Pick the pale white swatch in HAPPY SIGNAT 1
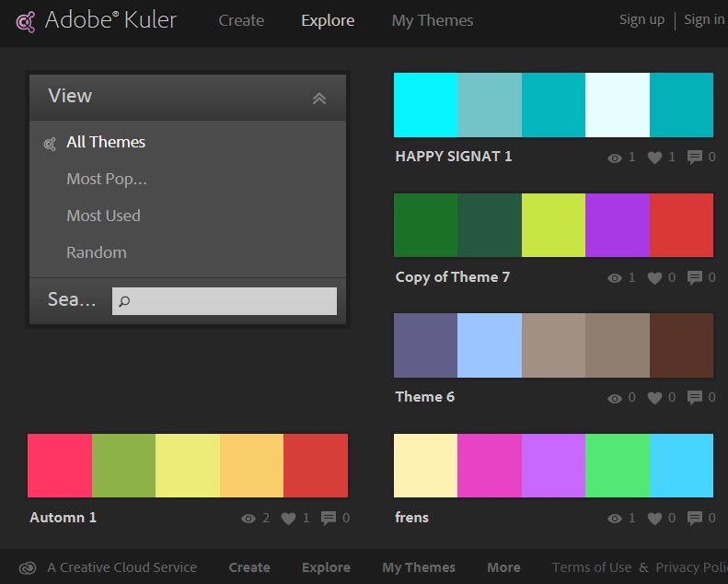 pos(617,105)
